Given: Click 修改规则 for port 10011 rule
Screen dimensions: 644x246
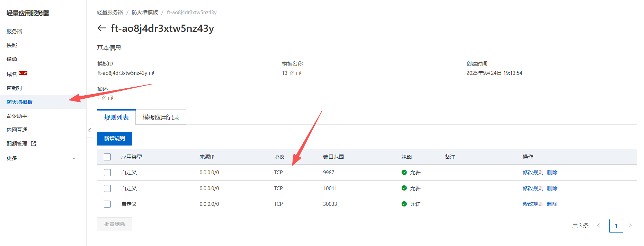Looking at the screenshot, I should [533, 188].
